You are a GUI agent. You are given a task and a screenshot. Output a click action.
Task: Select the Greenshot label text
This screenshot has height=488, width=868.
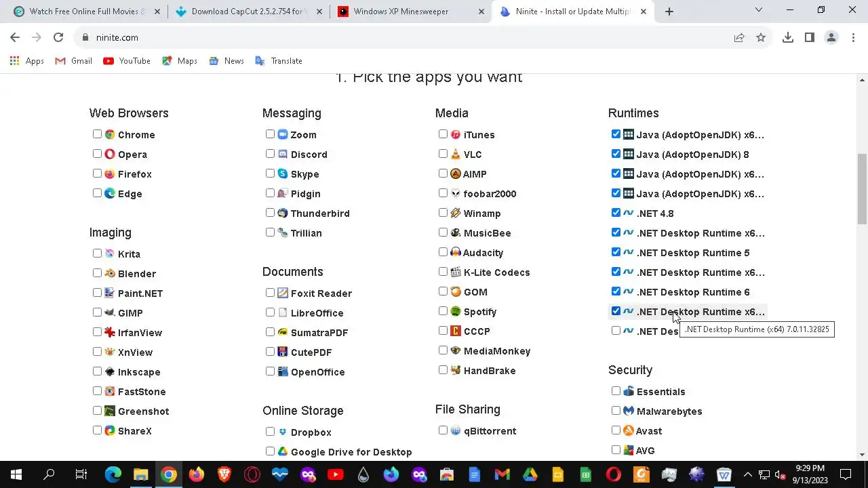pos(144,411)
